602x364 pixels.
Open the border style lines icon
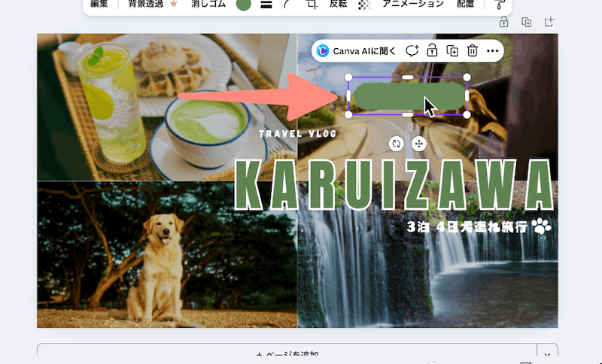pos(266,5)
